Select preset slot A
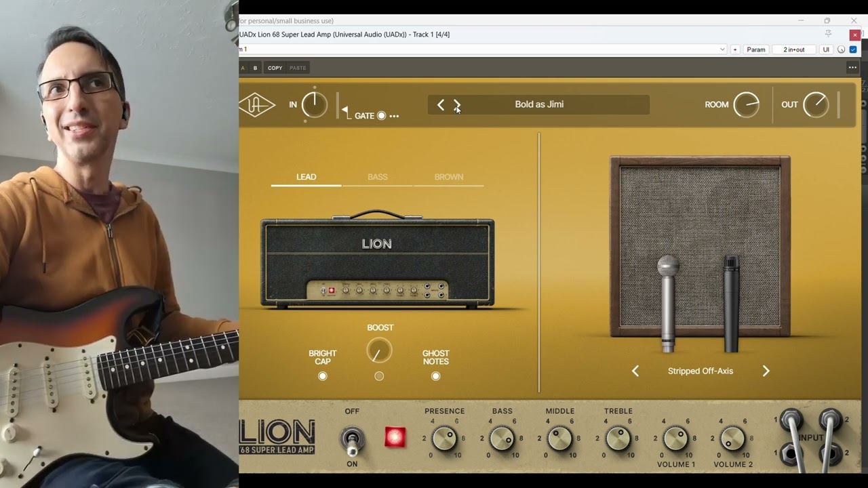Image resolution: width=868 pixels, height=488 pixels. pyautogui.click(x=243, y=68)
